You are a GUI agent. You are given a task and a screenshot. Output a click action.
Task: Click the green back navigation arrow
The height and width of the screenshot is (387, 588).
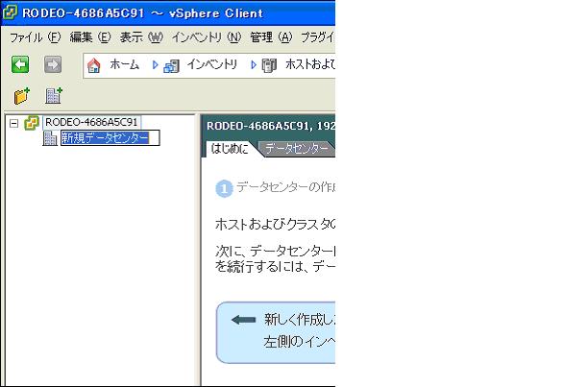pyautogui.click(x=20, y=64)
